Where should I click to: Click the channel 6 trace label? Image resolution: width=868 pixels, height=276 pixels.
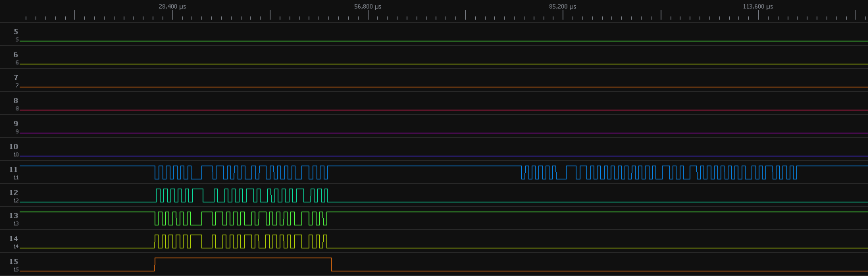click(16, 55)
